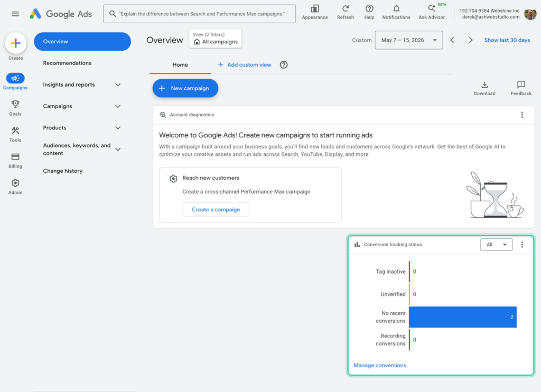Screen dimensions: 541x392
Task: Open Ask Advisor beta icon
Action: click(x=431, y=8)
